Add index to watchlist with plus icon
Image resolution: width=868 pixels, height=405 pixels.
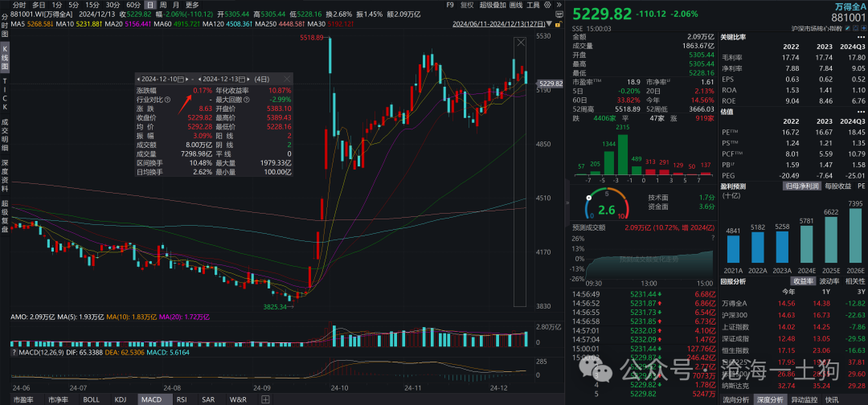863,27
